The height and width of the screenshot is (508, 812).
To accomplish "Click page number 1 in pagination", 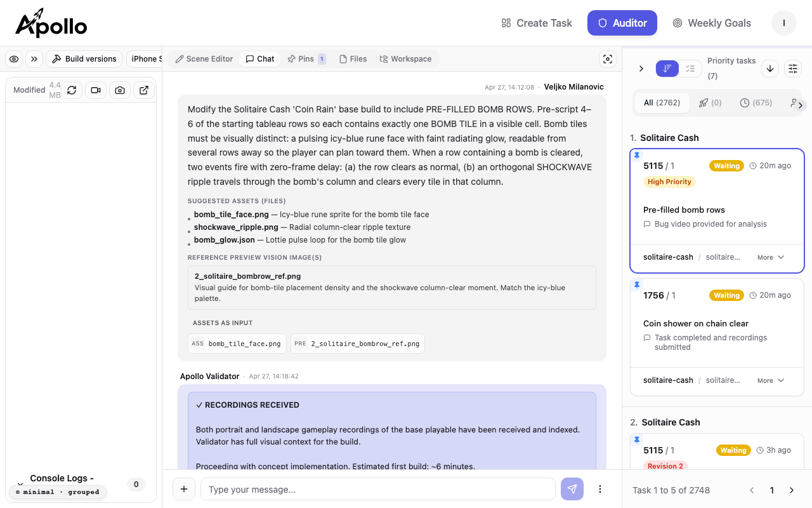I will point(772,490).
